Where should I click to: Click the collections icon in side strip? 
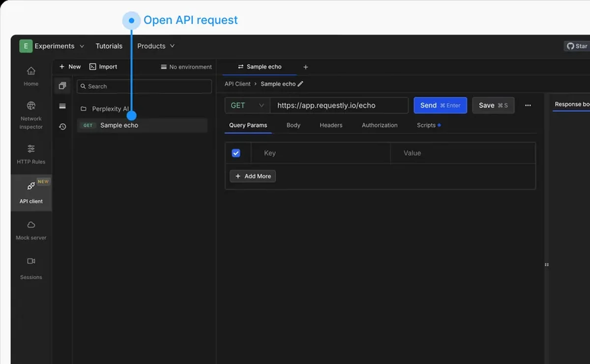(x=62, y=86)
